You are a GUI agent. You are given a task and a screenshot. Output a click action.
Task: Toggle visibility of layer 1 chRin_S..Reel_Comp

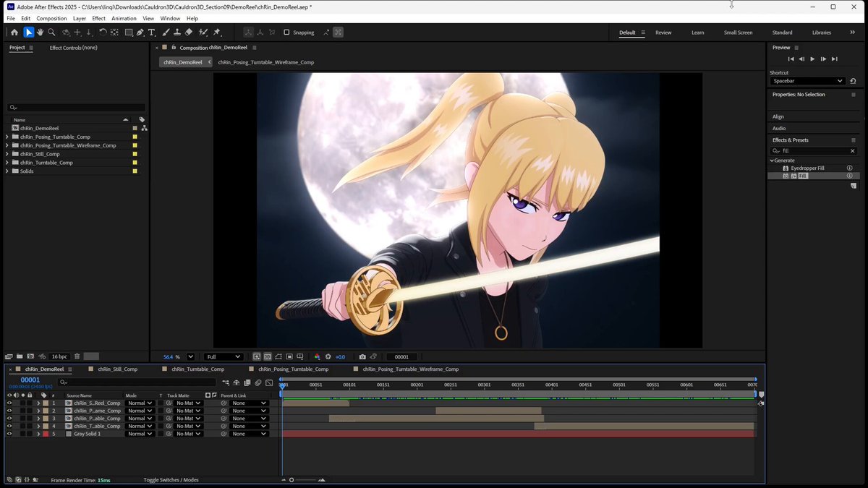[x=9, y=403]
